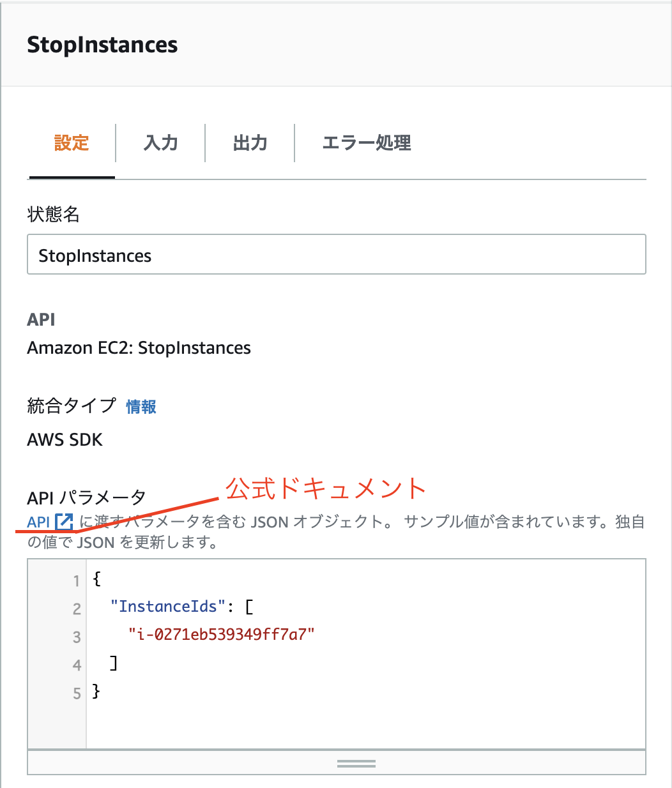Image resolution: width=672 pixels, height=788 pixels.
Task: Click the StopInstances panel heading
Action: (x=102, y=45)
